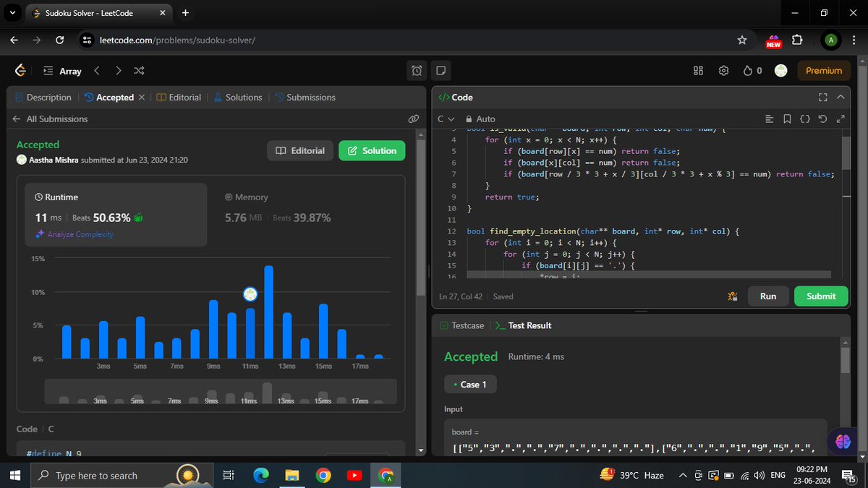Click the green Solution button
Screen dimensions: 868x488
372,150
